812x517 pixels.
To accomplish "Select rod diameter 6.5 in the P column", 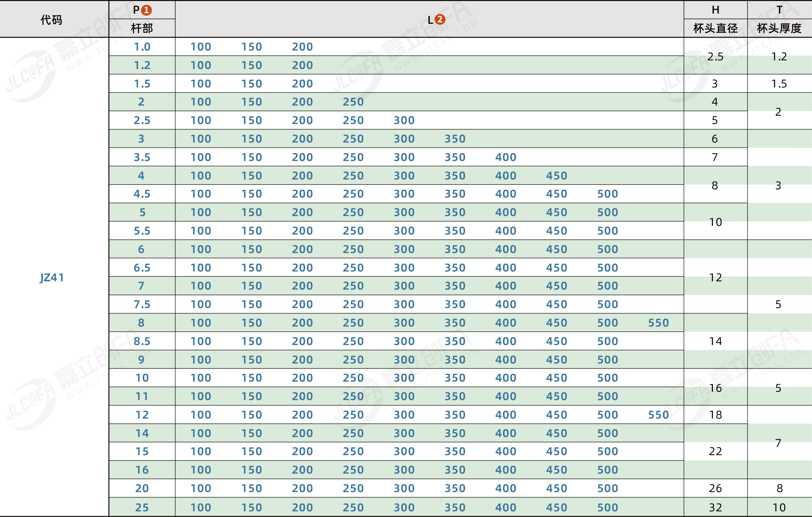I will (142, 268).
